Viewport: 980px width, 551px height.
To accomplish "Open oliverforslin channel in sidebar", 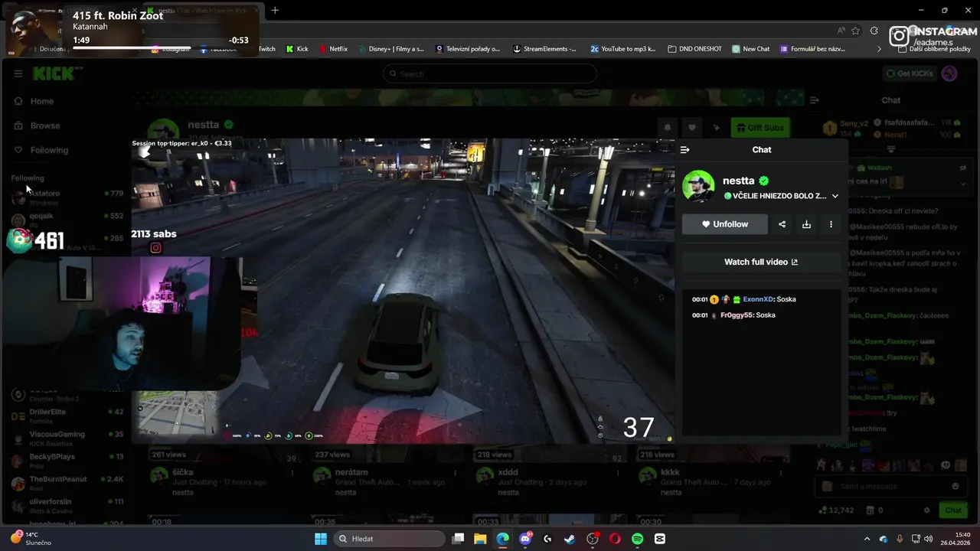I will pyautogui.click(x=67, y=505).
